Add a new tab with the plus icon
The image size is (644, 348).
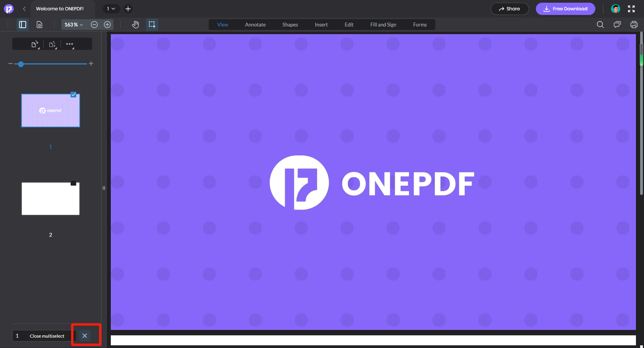(x=128, y=9)
